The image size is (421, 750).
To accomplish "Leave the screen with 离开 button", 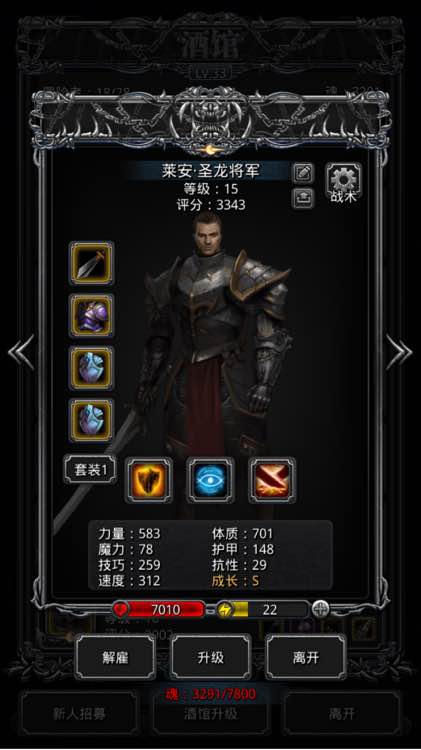I will click(x=306, y=657).
